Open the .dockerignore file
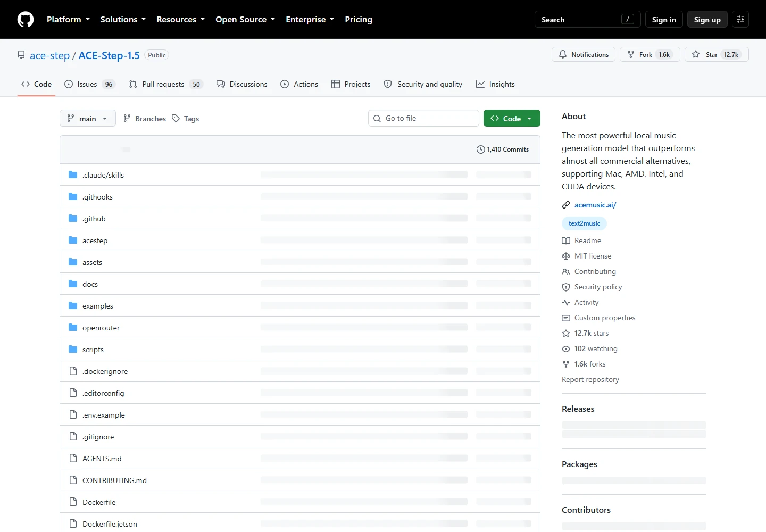766x532 pixels. [x=105, y=371]
